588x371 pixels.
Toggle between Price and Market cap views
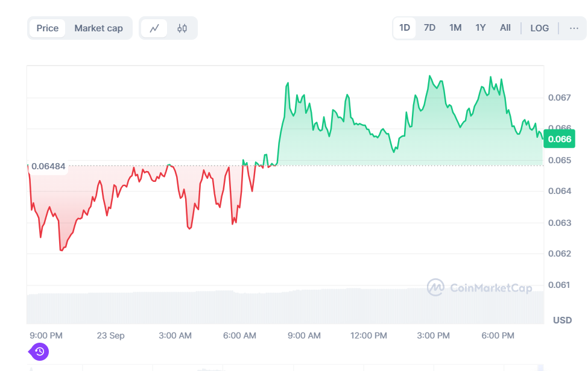click(47, 28)
